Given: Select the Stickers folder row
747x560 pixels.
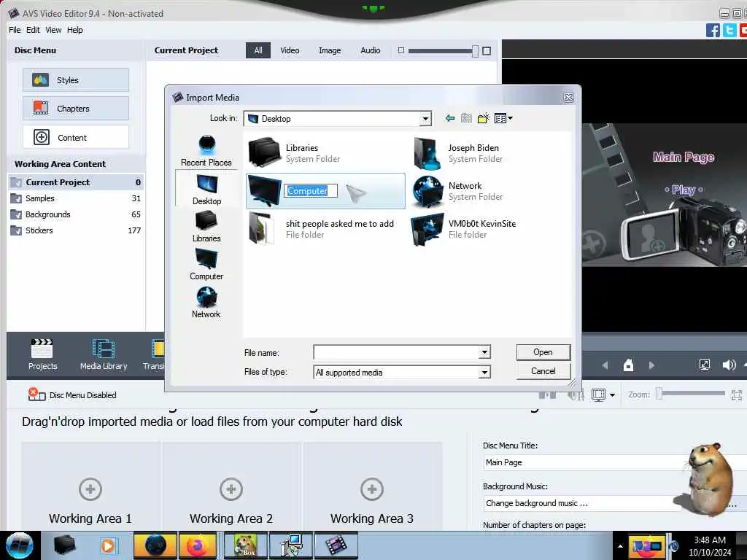Looking at the screenshot, I should pos(76,230).
